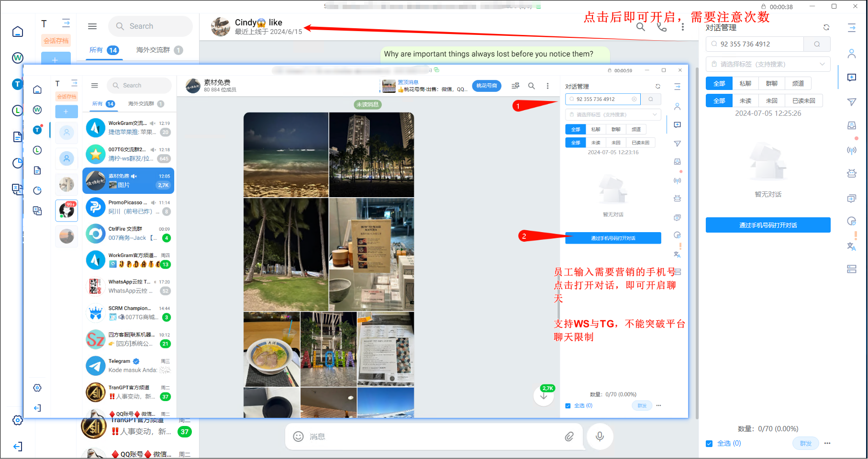Click front window's phone number search button
Screen dimensions: 868x459
point(651,99)
